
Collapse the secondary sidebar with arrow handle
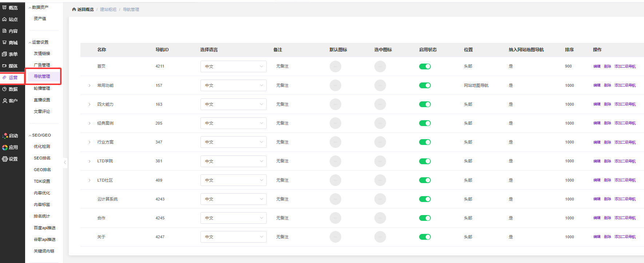(x=65, y=162)
